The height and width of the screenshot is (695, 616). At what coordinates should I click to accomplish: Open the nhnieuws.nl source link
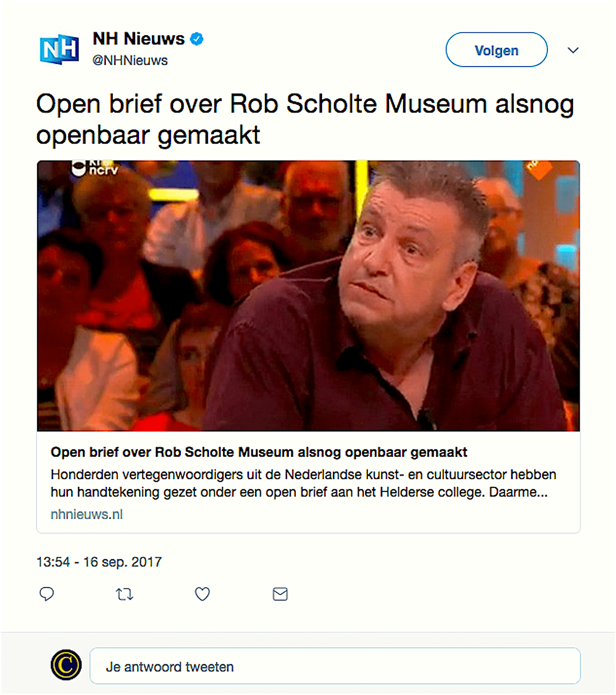(87, 514)
